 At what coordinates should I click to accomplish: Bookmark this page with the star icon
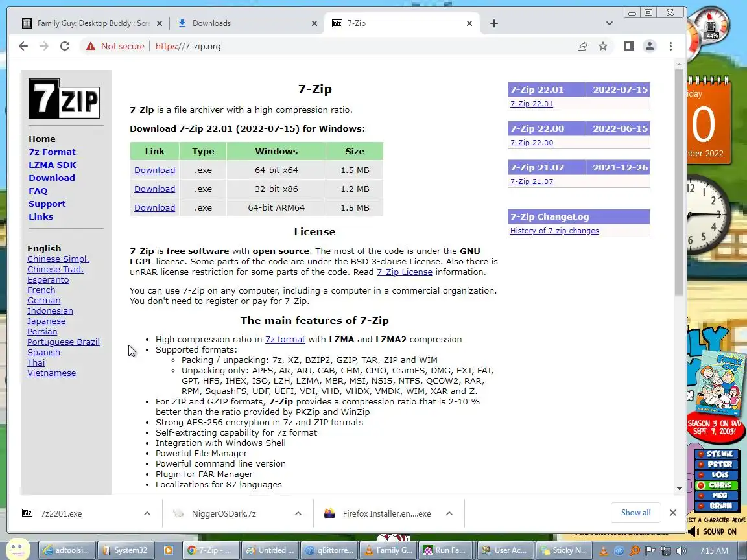(x=603, y=46)
